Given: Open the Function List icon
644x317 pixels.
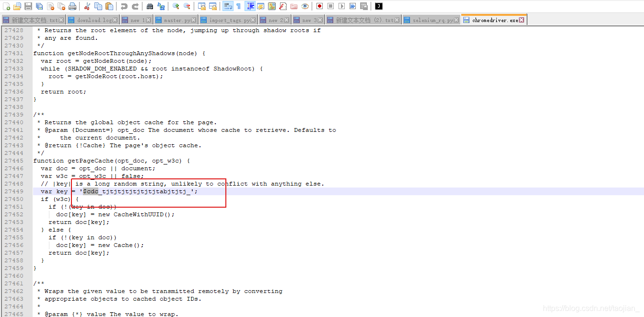Looking at the screenshot, I should pos(283,6).
